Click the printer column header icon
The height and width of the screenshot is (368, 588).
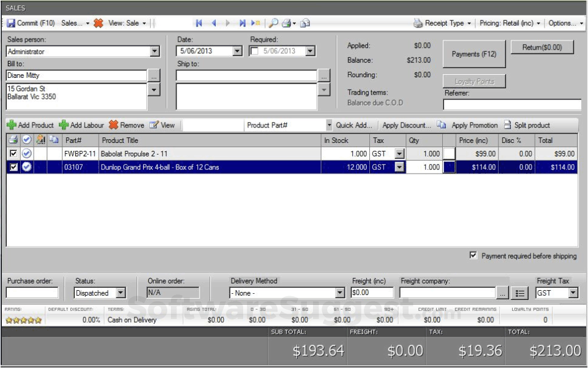click(13, 140)
